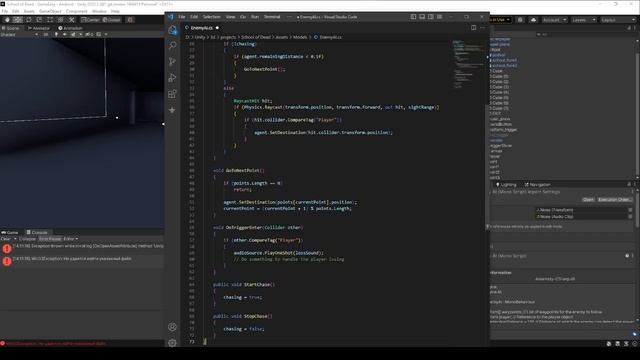640x360 pixels.
Task: Click School of Dead in breadcrumb path
Action: click(x=256, y=37)
